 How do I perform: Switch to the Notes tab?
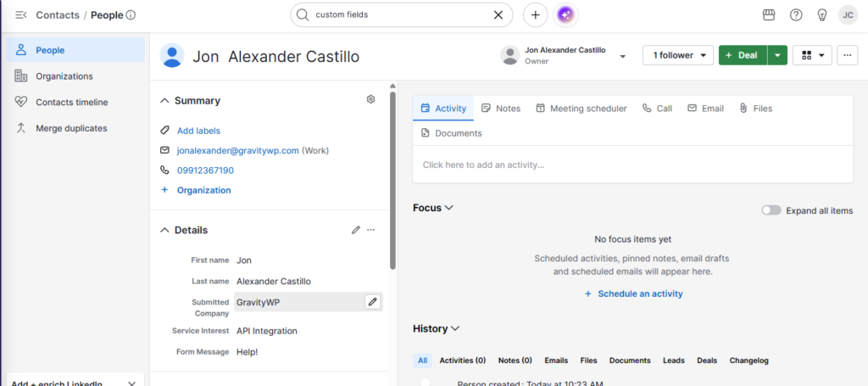501,109
